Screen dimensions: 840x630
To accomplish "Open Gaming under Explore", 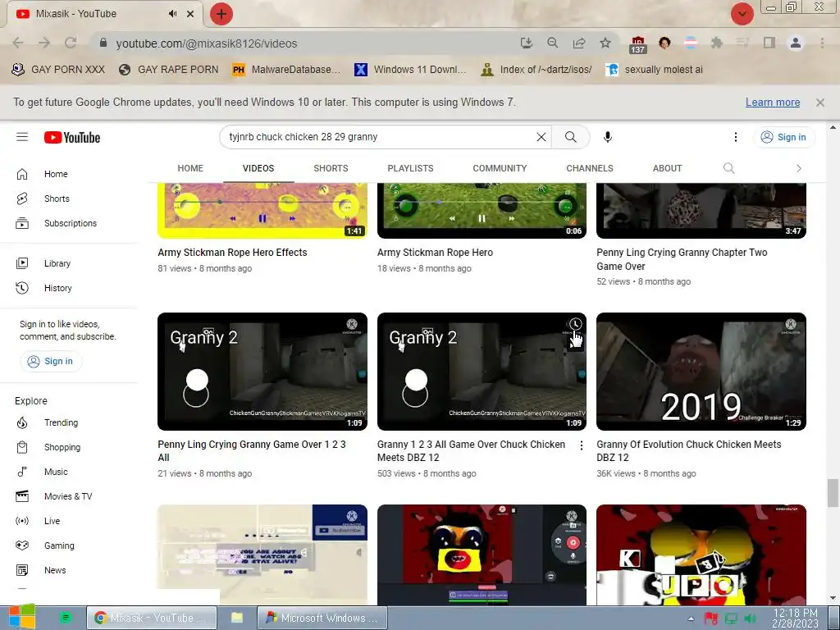I will 59,546.
